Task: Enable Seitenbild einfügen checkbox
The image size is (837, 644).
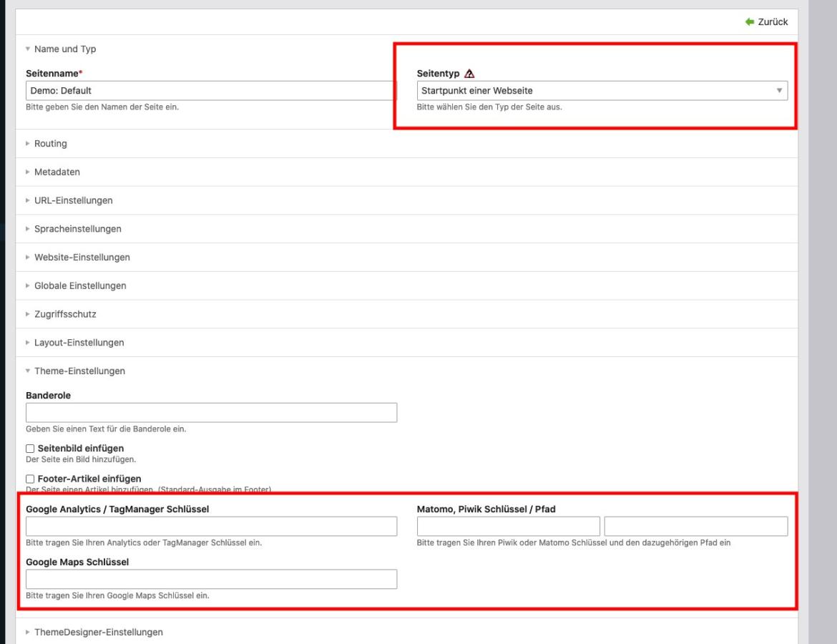Action: pos(31,449)
